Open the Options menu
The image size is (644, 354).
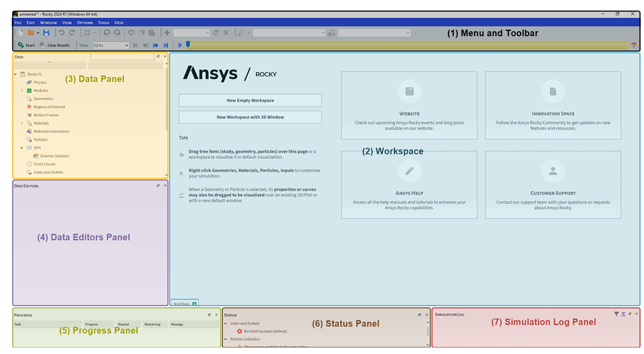pyautogui.click(x=85, y=23)
